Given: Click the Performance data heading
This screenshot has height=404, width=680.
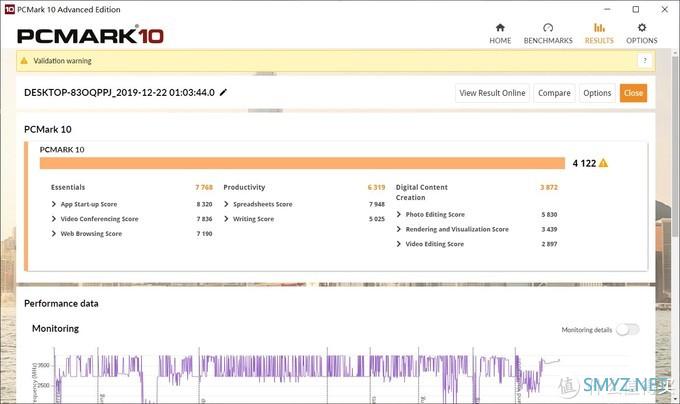Looking at the screenshot, I should click(x=61, y=303).
